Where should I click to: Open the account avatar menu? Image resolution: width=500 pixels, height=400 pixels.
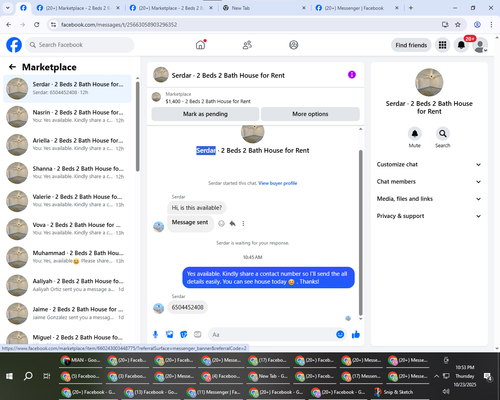480,45
